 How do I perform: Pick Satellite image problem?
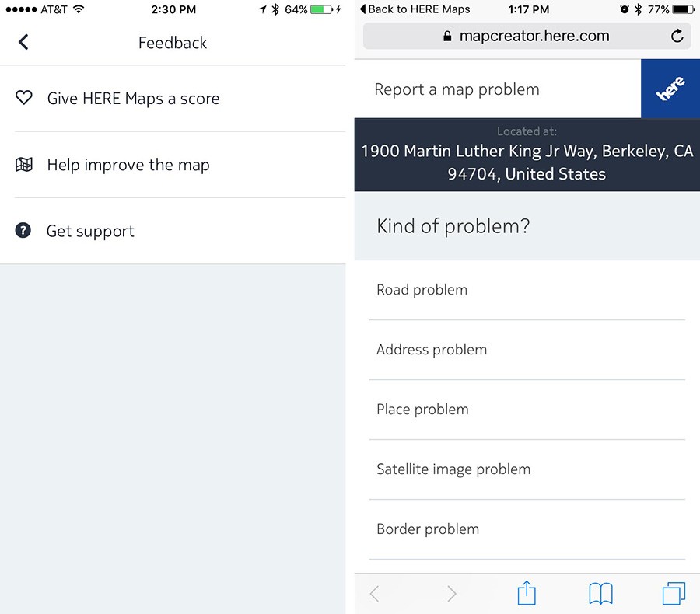[527, 469]
